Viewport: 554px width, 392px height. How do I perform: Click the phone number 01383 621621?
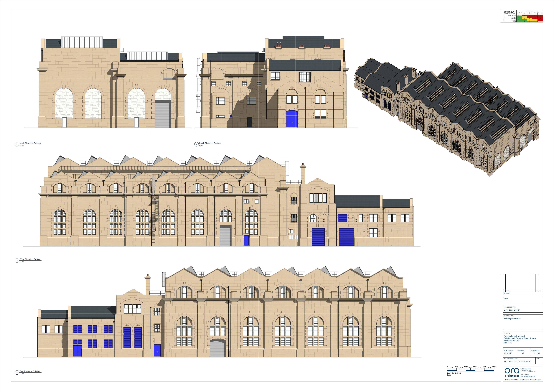[525, 375]
